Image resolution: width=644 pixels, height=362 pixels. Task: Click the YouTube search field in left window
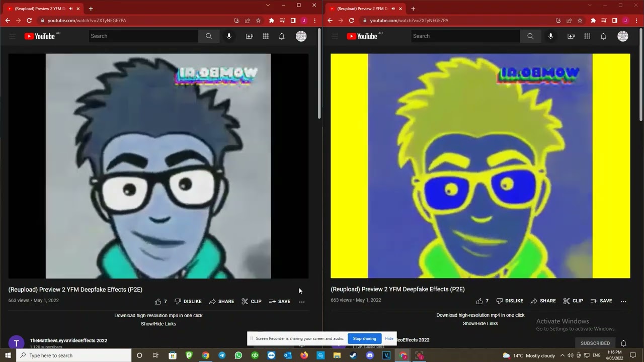pyautogui.click(x=143, y=36)
